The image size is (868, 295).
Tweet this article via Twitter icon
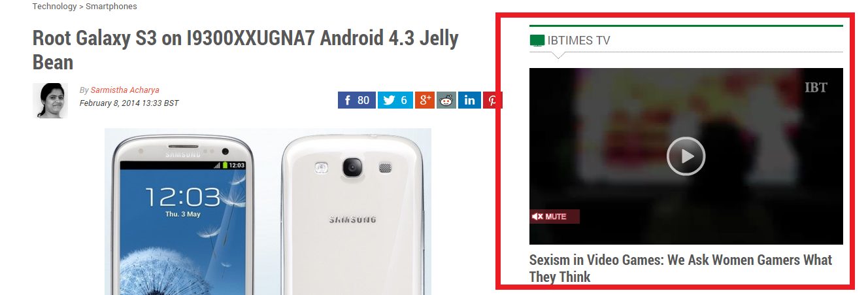pos(395,100)
